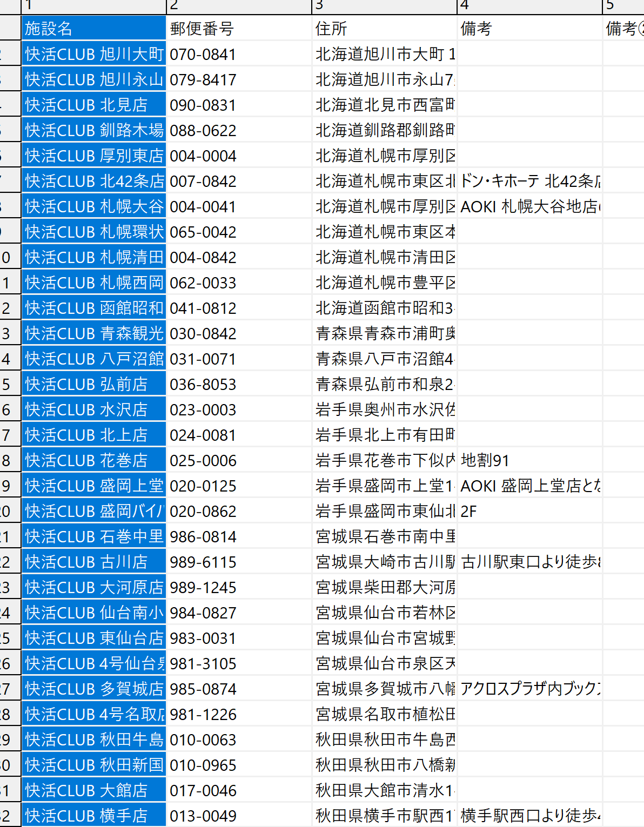Select postal code 984-0827

(239, 612)
